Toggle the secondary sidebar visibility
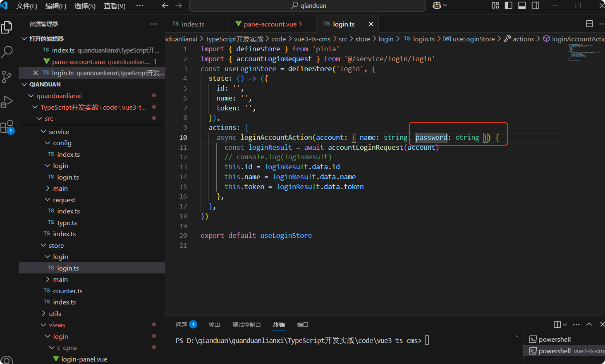The width and height of the screenshot is (605, 364). coord(536,5)
